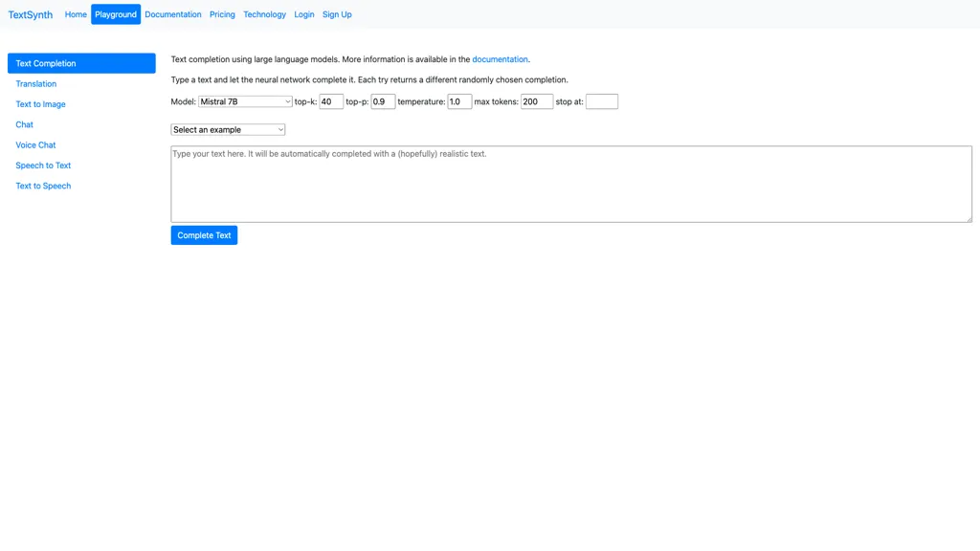Click the Sign Up link
Viewport: 980px width, 551px height.
(337, 14)
